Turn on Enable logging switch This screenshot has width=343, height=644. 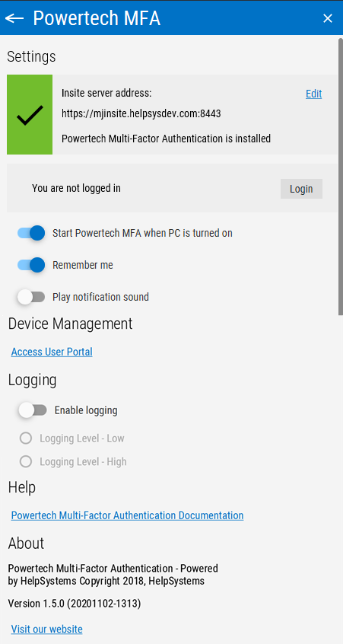(33, 410)
